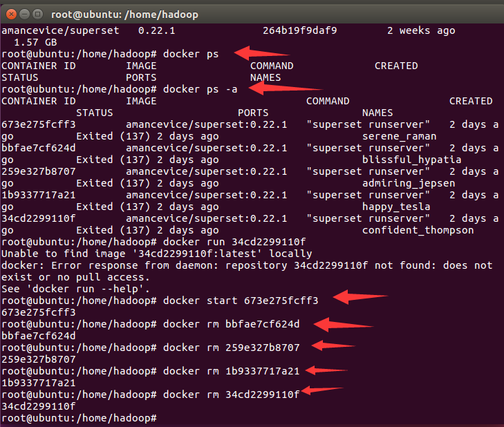Click container ID 34cd2299110f in the ps -a table

pyautogui.click(x=39, y=218)
